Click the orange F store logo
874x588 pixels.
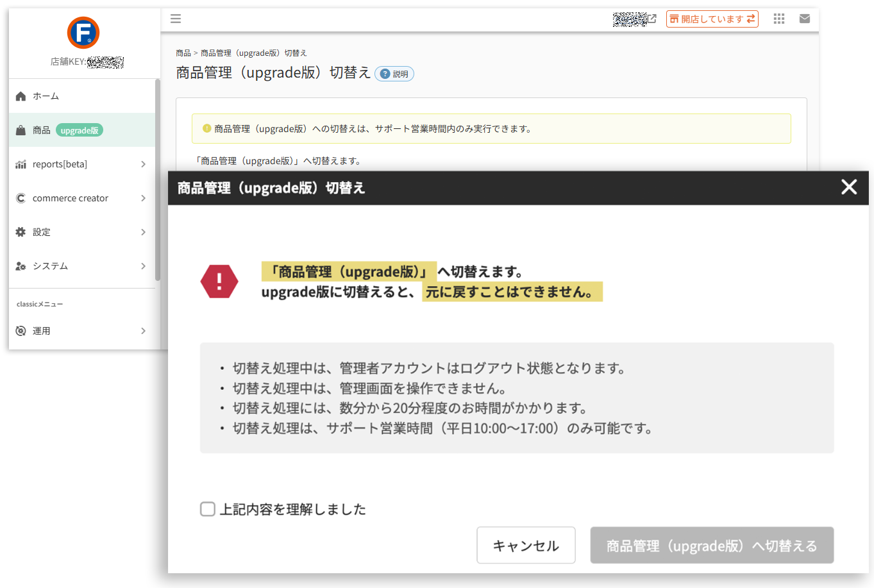(x=83, y=33)
